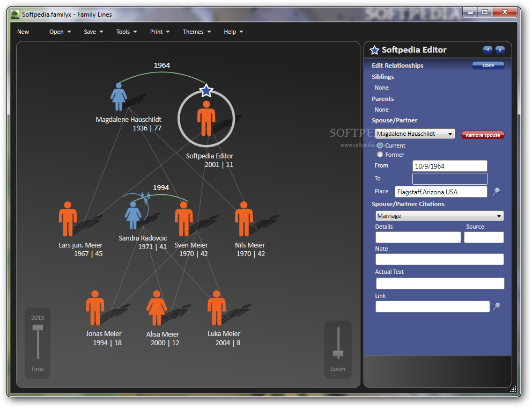Viewport: 532px width, 408px height.
Task: Click the Spouse/Partner Citations heading
Action: tap(408, 204)
